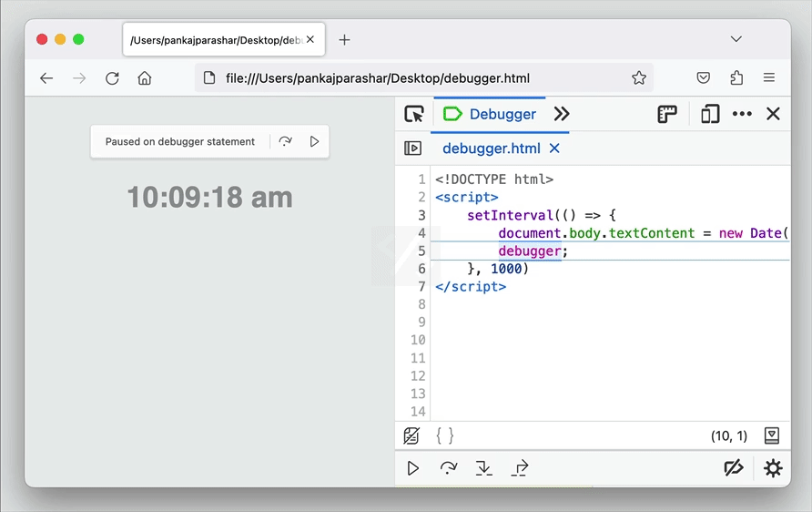Click line number 5 in the gutter
Image resolution: width=812 pixels, height=512 pixels.
[x=421, y=251]
